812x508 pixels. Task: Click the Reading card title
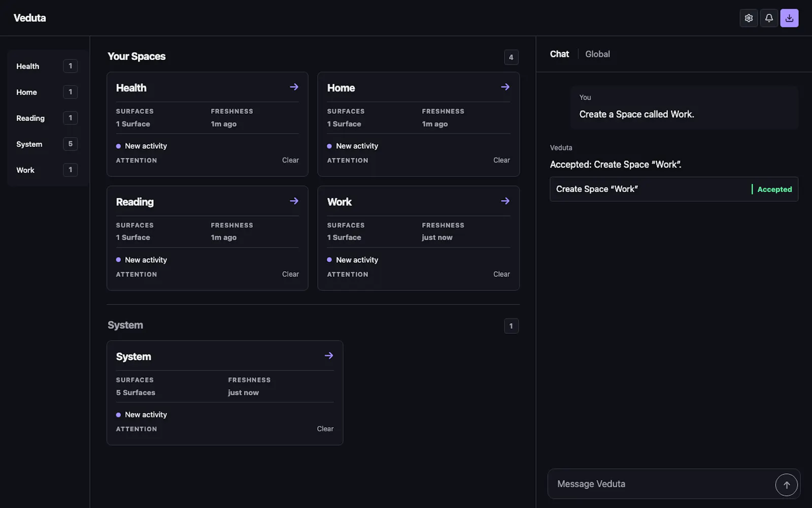[134, 202]
